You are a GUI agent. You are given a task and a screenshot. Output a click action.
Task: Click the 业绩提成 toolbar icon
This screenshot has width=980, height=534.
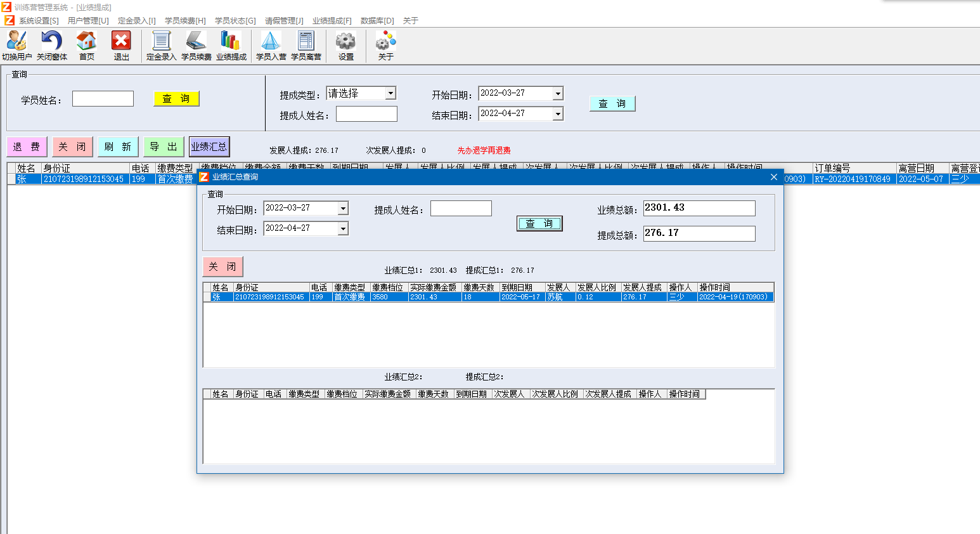coord(231,46)
